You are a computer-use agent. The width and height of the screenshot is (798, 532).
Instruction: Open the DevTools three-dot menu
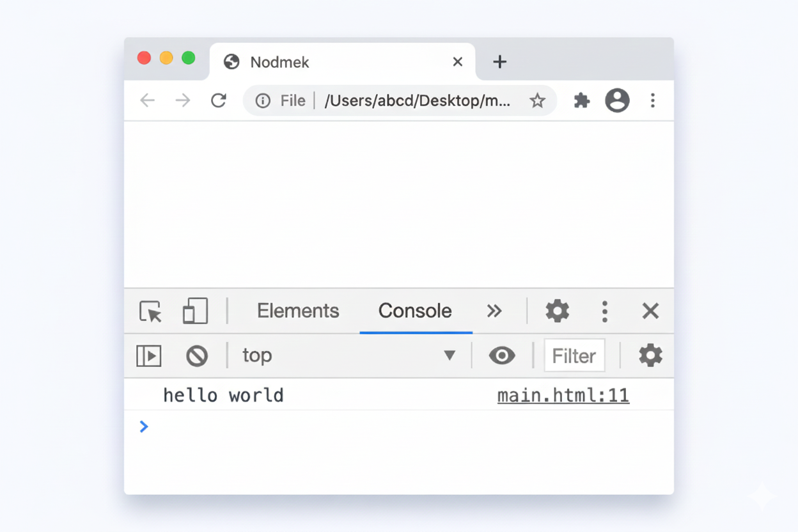[604, 311]
